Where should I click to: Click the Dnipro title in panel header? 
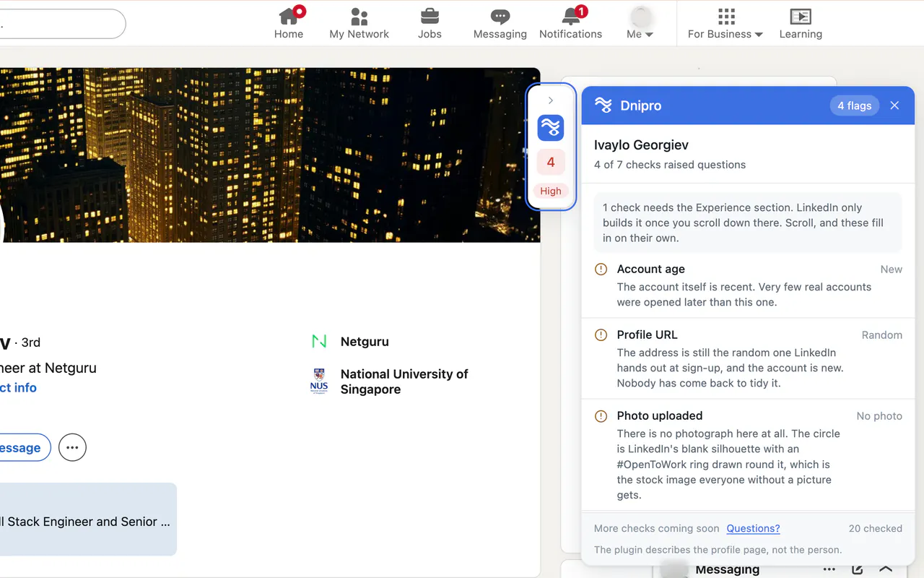pyautogui.click(x=641, y=105)
